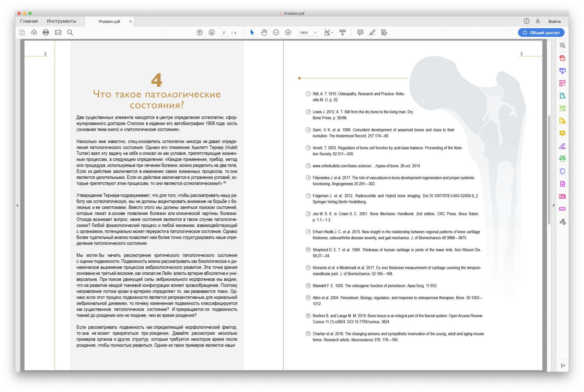Open the sidebar search magnifier tool

click(563, 46)
